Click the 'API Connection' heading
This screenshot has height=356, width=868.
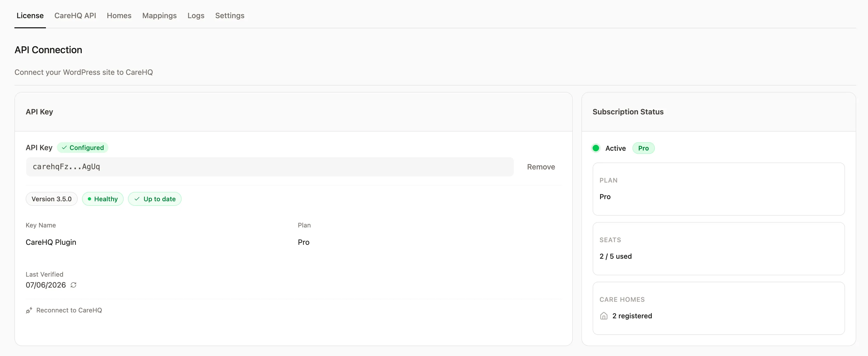coord(48,50)
